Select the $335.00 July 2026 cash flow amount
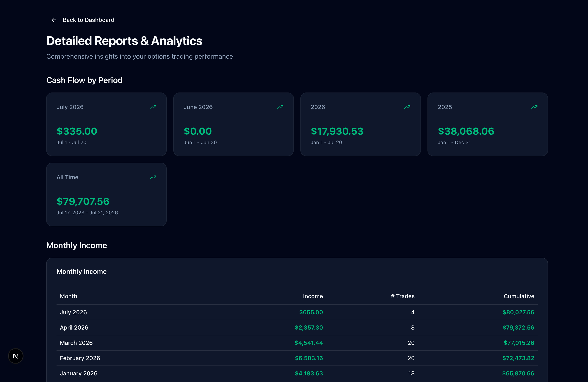The width and height of the screenshot is (588, 382). pos(77,131)
